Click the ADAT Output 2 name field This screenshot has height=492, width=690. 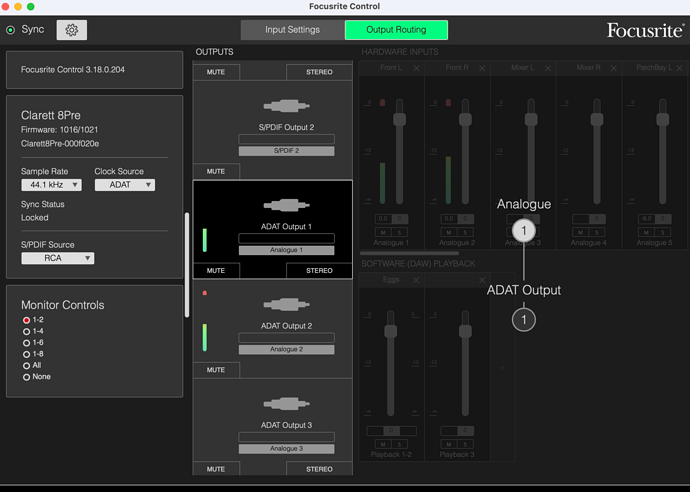(x=286, y=338)
